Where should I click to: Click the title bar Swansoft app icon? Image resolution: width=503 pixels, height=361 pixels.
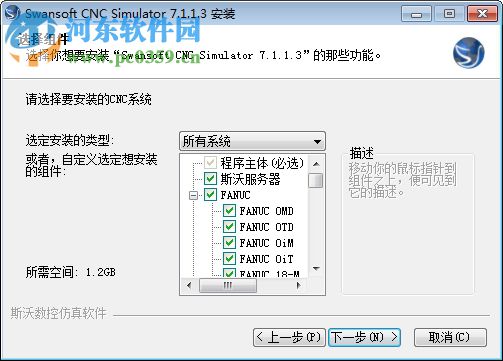[13, 13]
